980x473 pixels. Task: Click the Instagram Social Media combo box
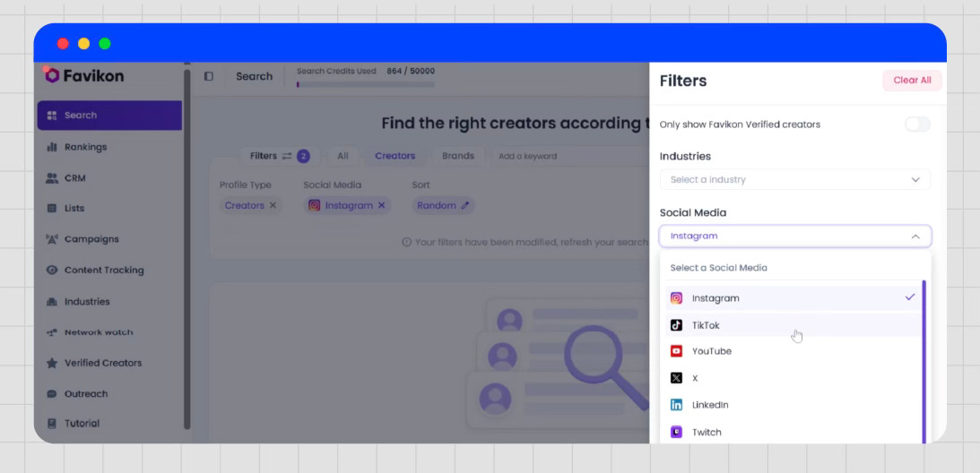(x=795, y=236)
